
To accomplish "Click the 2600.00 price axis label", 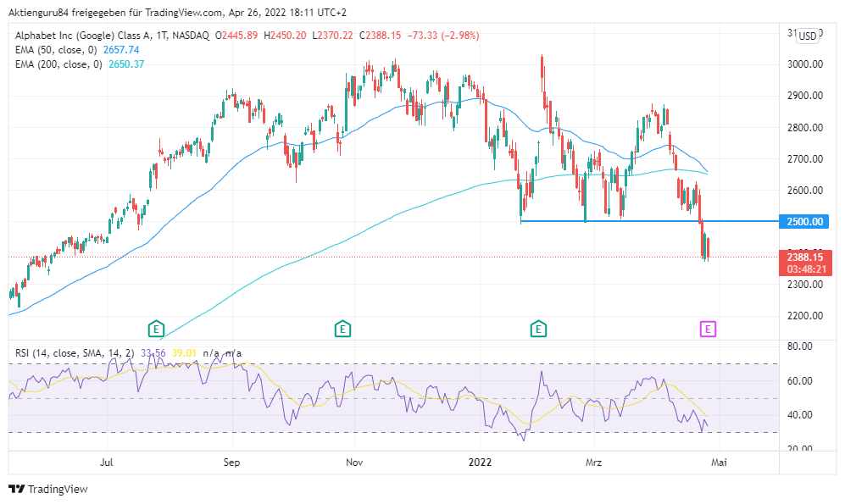I will point(804,190).
